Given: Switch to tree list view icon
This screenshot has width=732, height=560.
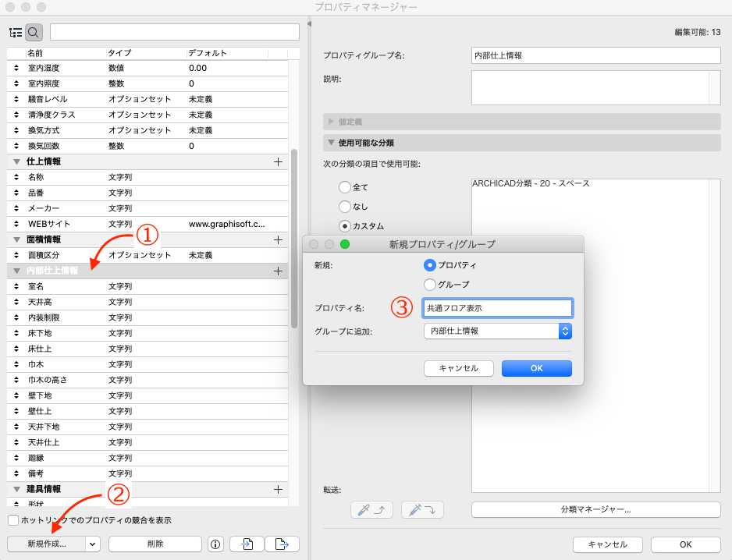Looking at the screenshot, I should tap(16, 33).
